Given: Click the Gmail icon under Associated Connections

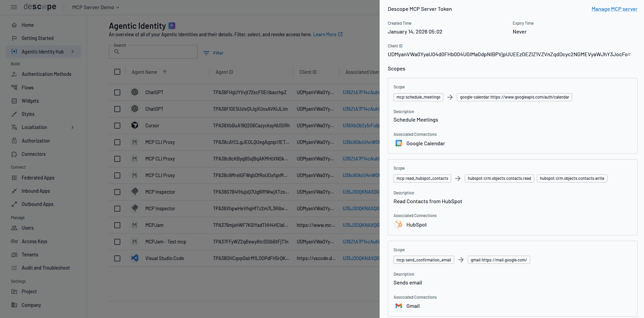Looking at the screenshot, I should coord(398,306).
